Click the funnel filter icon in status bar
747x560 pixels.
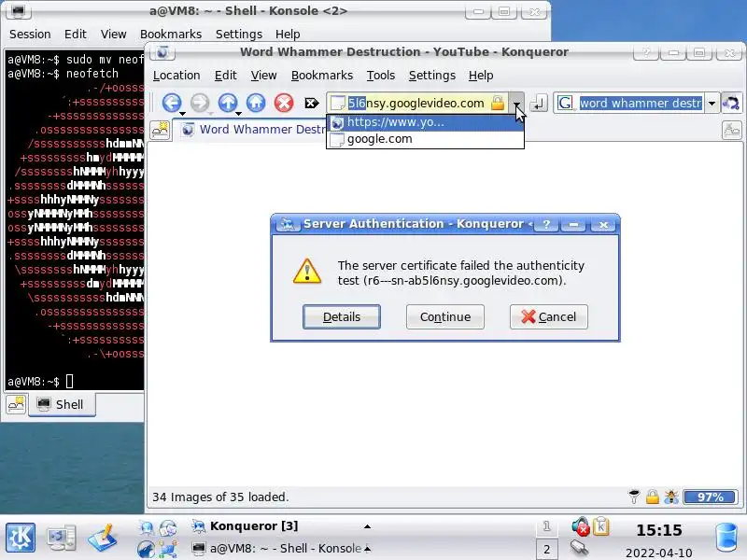tap(634, 497)
